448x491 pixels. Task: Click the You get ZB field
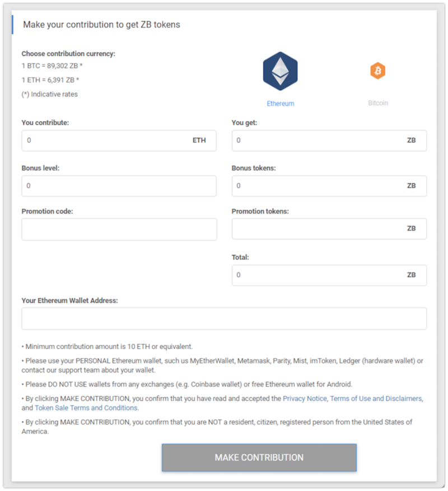tap(329, 141)
